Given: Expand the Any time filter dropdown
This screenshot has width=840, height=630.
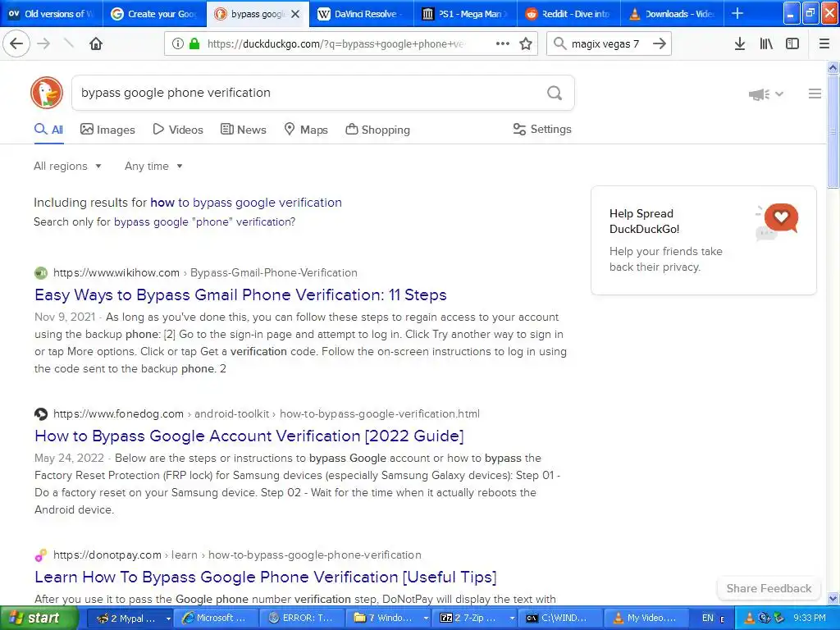Looking at the screenshot, I should 153,166.
